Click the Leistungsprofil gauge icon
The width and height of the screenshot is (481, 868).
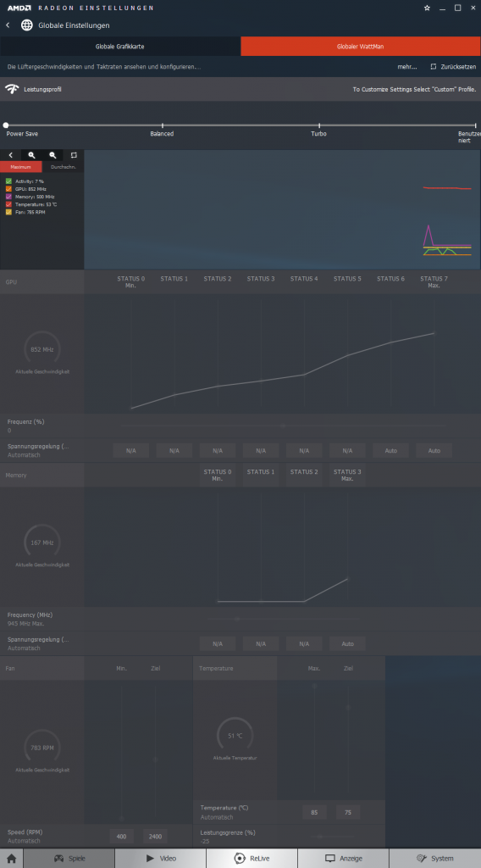click(12, 89)
